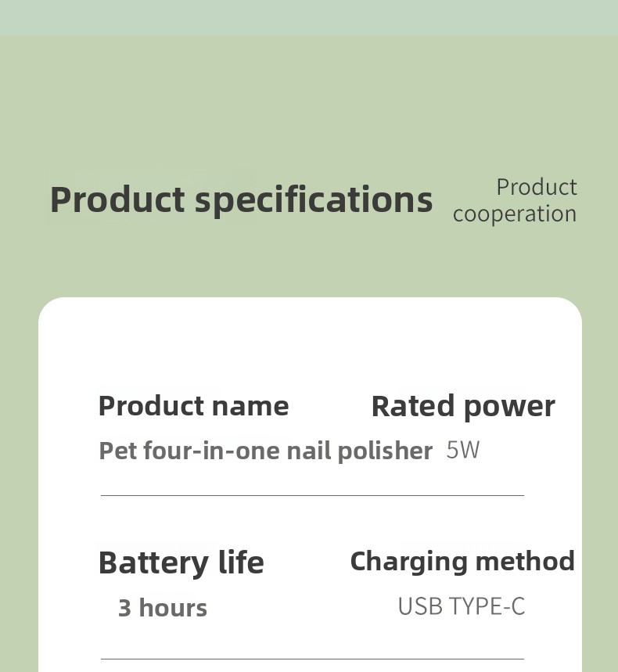Screen dimensions: 618x672
Task: Click the divider line below product name row
Action: pos(312,495)
